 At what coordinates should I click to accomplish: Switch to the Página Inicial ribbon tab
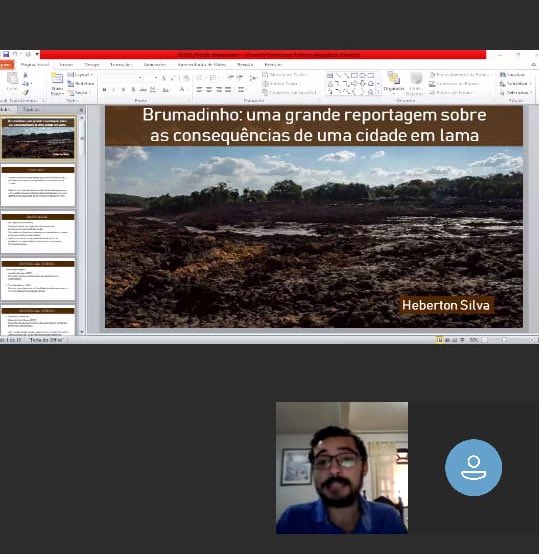tap(35, 65)
